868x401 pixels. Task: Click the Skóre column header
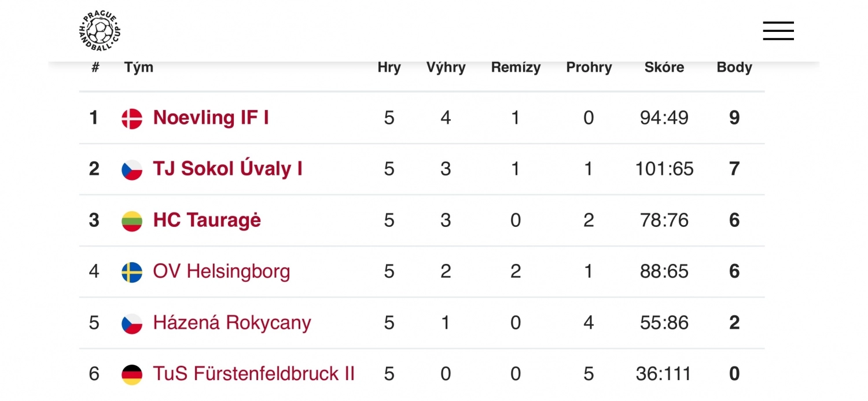664,68
